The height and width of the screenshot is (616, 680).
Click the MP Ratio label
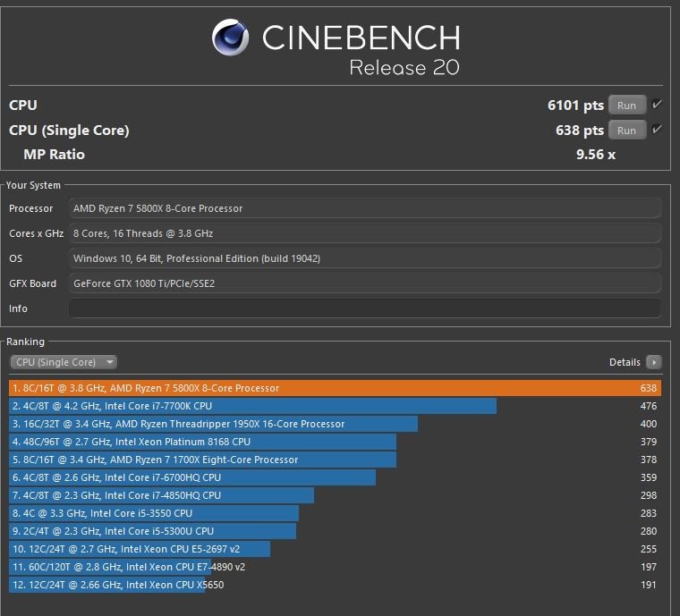click(x=55, y=155)
